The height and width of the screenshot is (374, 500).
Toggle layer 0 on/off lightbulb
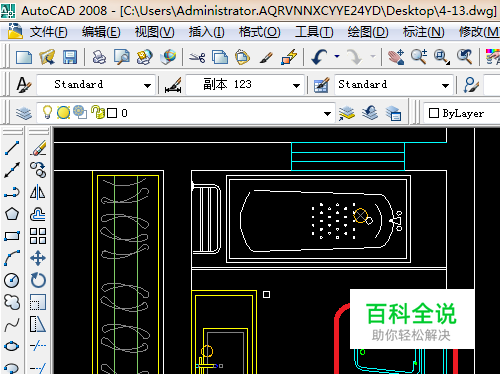(47, 113)
